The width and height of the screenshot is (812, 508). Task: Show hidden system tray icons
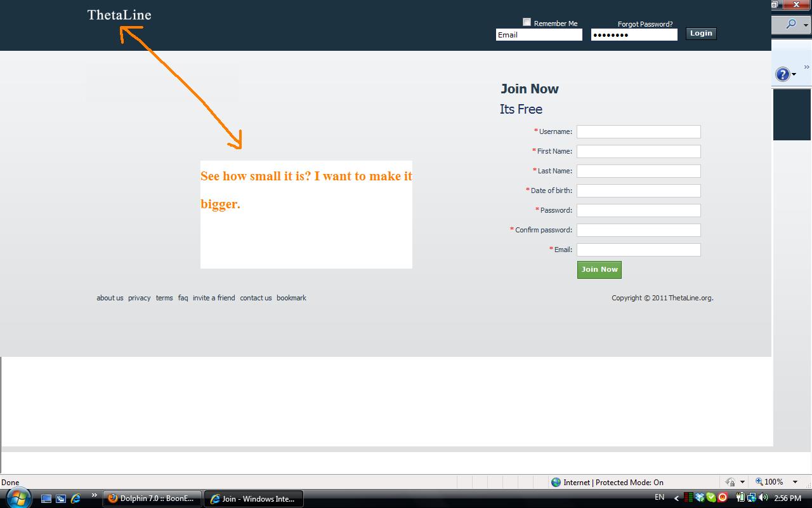tap(676, 498)
